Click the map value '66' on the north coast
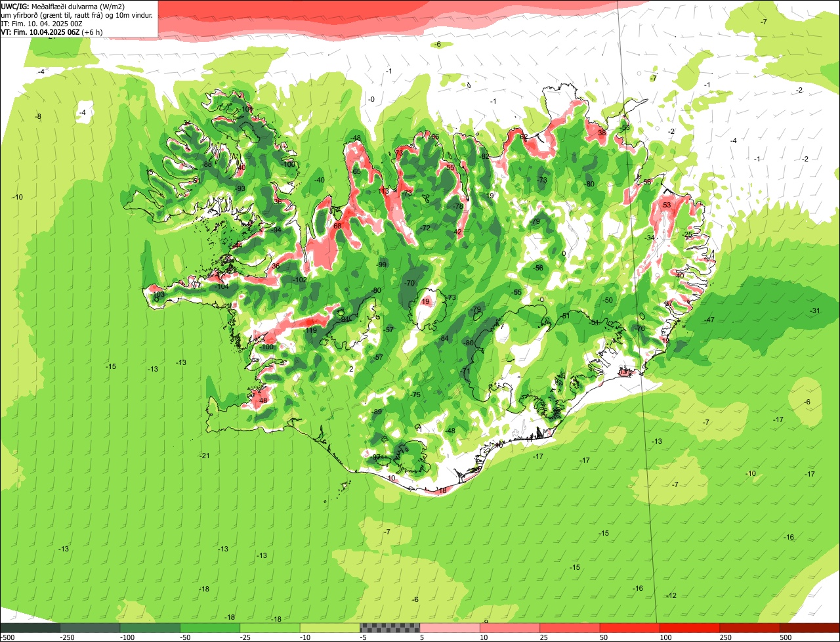The width and height of the screenshot is (840, 642). tap(434, 137)
